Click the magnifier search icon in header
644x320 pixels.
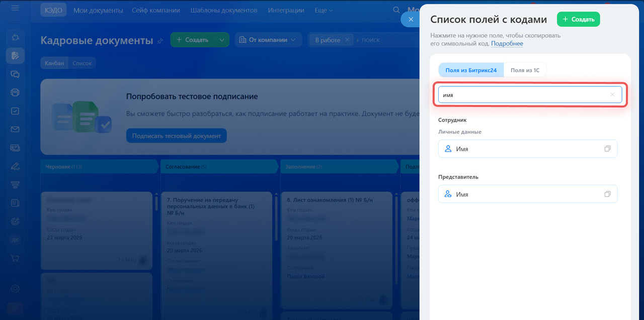[396, 10]
